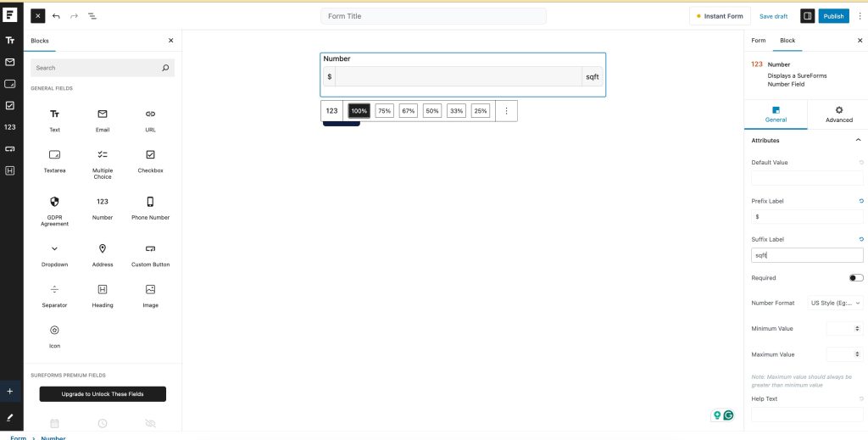868x440 pixels.
Task: Switch to the Advanced tab
Action: click(x=838, y=114)
